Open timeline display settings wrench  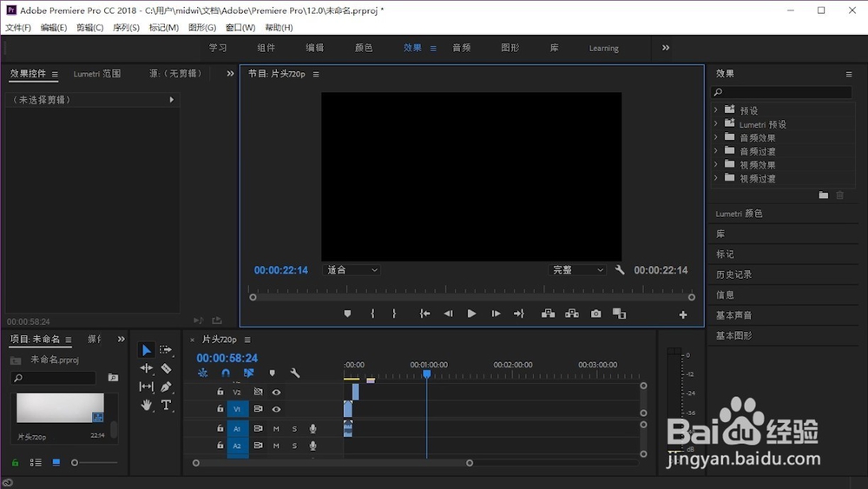[295, 373]
